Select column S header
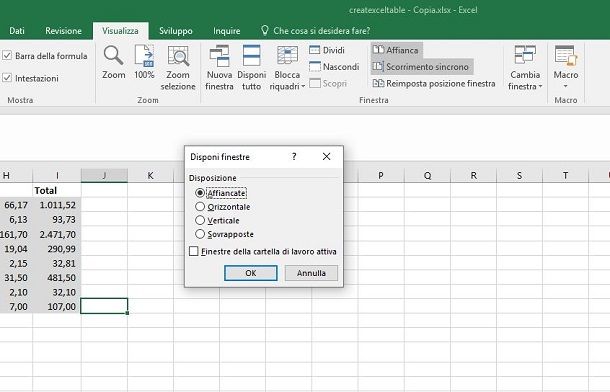The height and width of the screenshot is (392, 610). coord(519,175)
